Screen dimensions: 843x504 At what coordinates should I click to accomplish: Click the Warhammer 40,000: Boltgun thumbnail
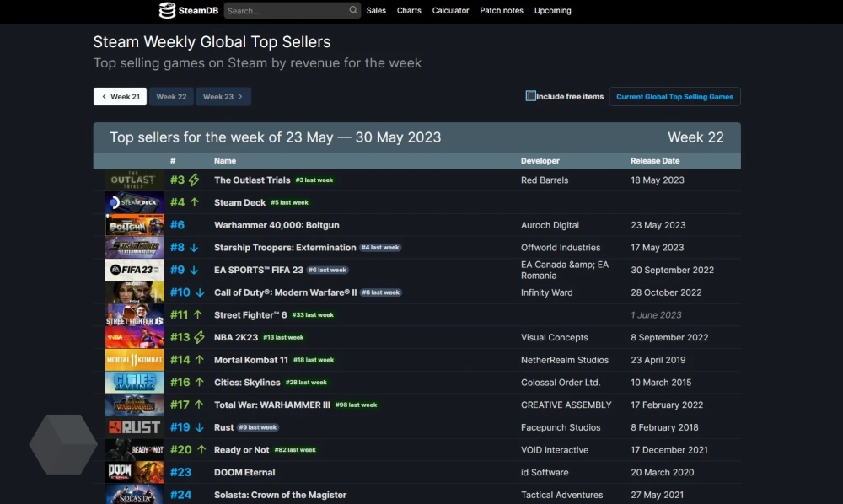coord(134,225)
